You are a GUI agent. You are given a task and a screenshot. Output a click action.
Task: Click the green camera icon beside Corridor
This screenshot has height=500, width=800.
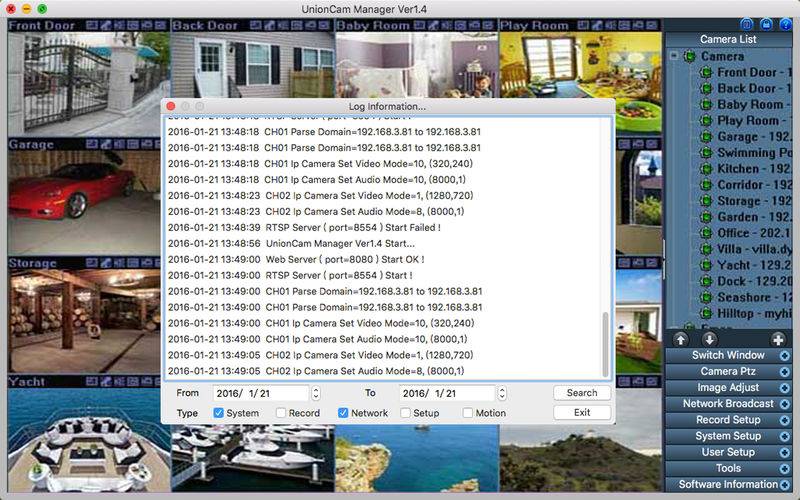click(706, 185)
